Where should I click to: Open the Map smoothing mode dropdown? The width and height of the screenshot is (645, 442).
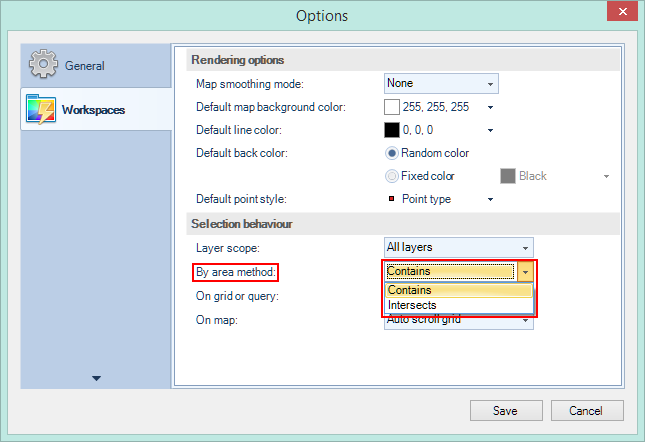(440, 84)
